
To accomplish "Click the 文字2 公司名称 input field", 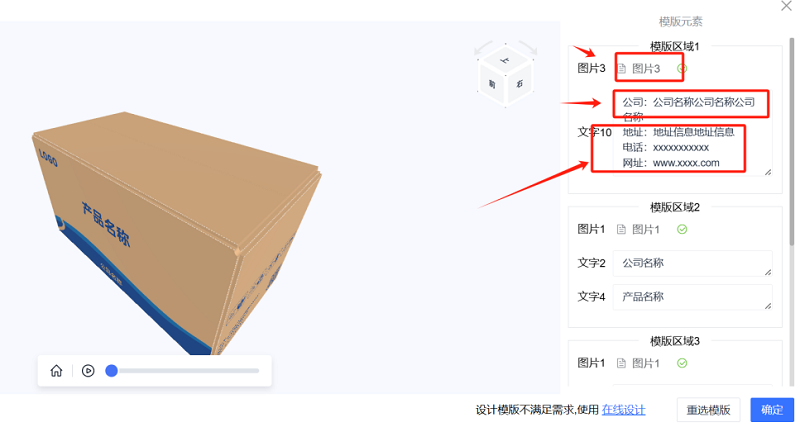I will pyautogui.click(x=692, y=263).
